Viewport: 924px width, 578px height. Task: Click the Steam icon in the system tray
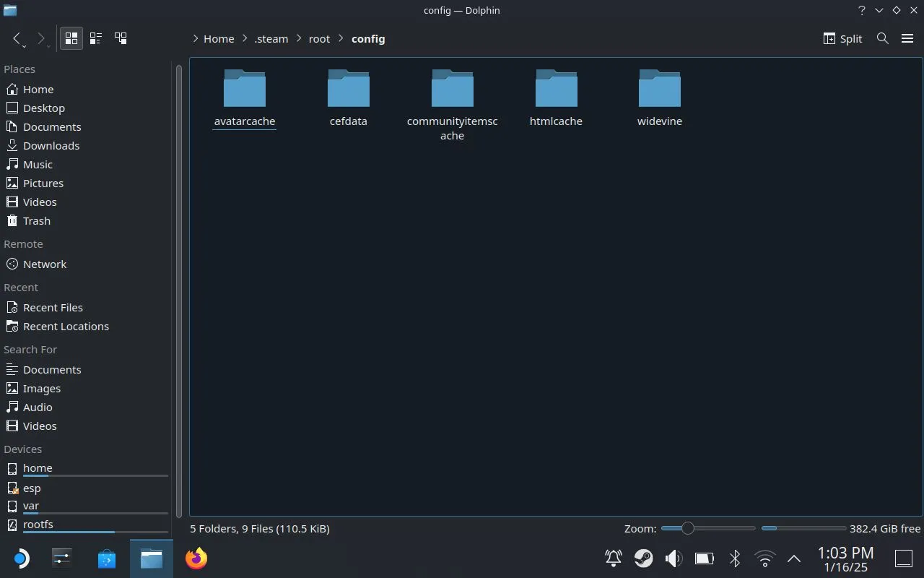tap(644, 558)
